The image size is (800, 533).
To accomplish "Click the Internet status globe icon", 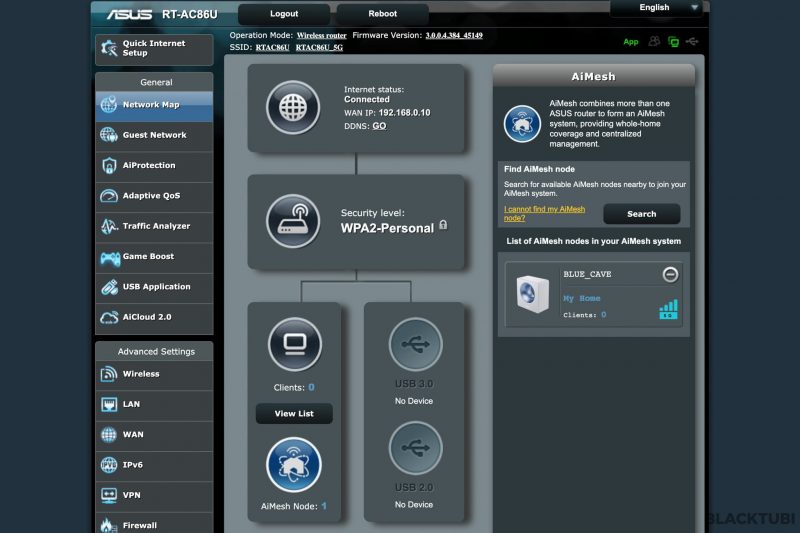I will pos(293,108).
